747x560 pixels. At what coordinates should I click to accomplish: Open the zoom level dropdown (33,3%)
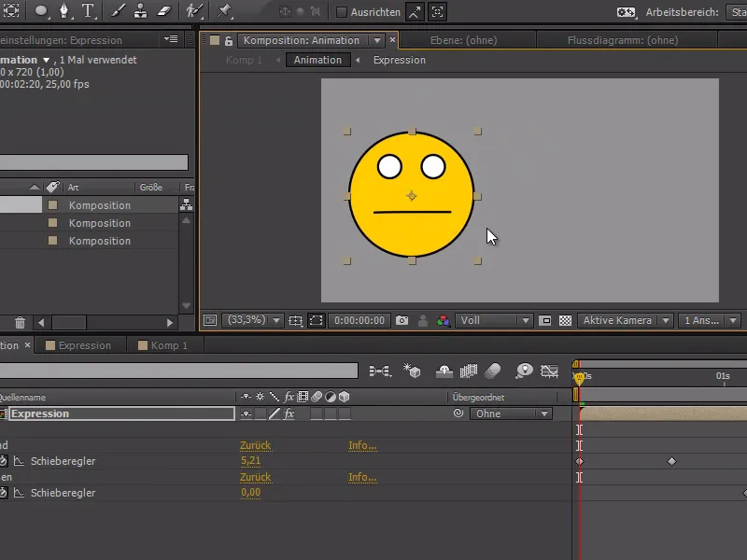(253, 320)
